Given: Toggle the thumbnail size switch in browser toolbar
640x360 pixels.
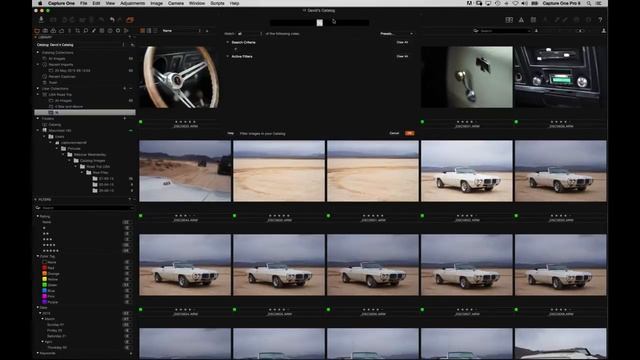Looking at the screenshot, I should (579, 31).
